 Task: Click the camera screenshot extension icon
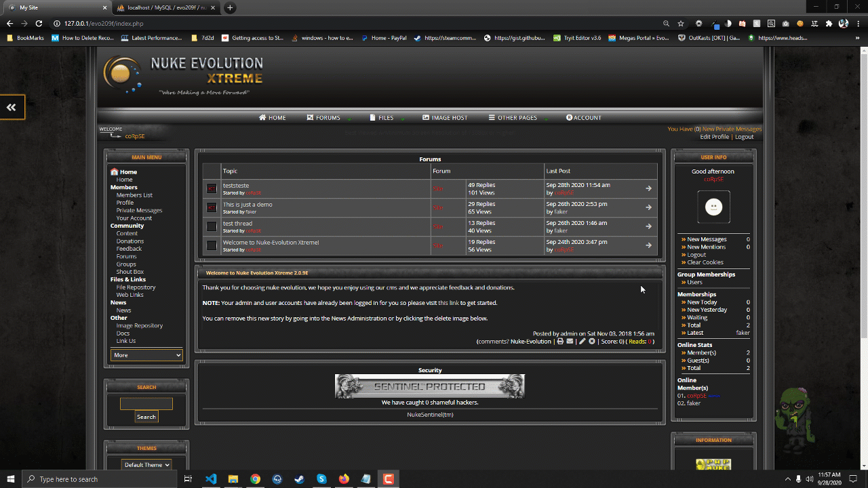click(x=785, y=23)
